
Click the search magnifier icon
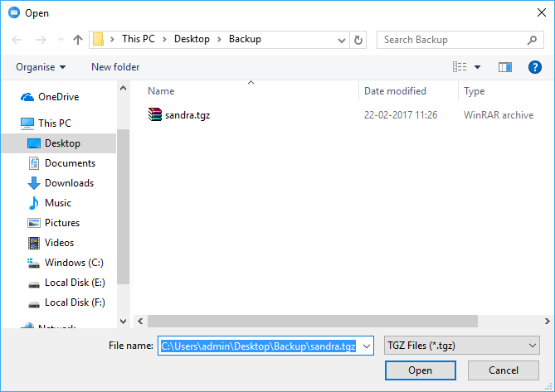pos(533,40)
